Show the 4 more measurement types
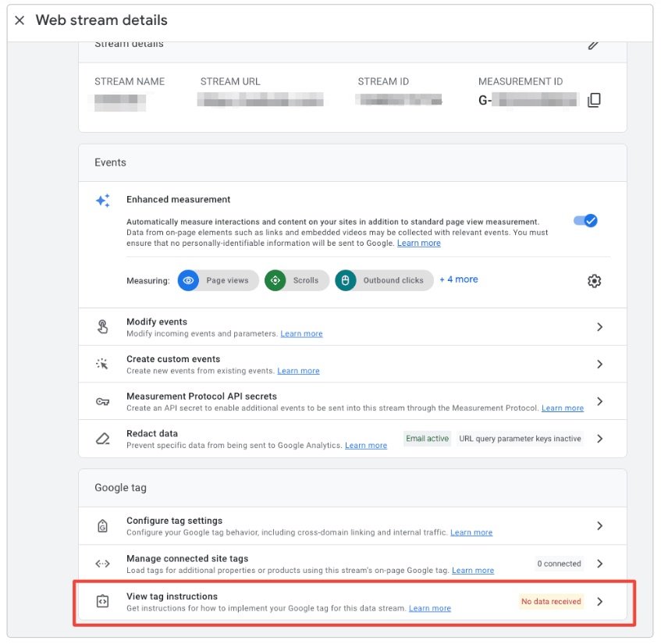The height and width of the screenshot is (644, 661). tap(458, 280)
